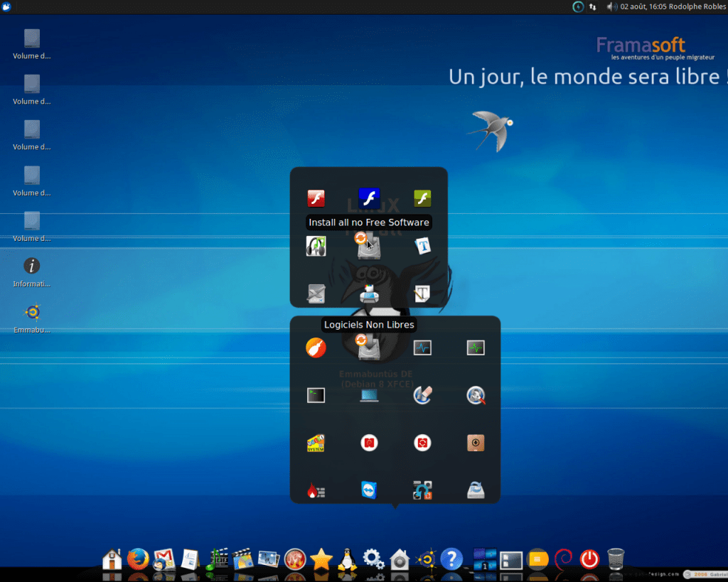
Task: Click the red power button in the dock
Action: coord(589,559)
